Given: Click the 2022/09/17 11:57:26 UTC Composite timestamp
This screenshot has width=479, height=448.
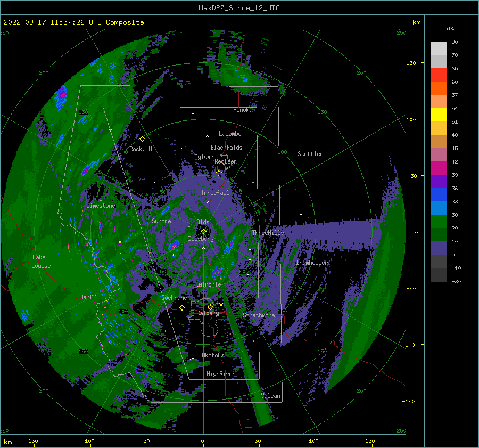Looking at the screenshot, I should (x=73, y=22).
